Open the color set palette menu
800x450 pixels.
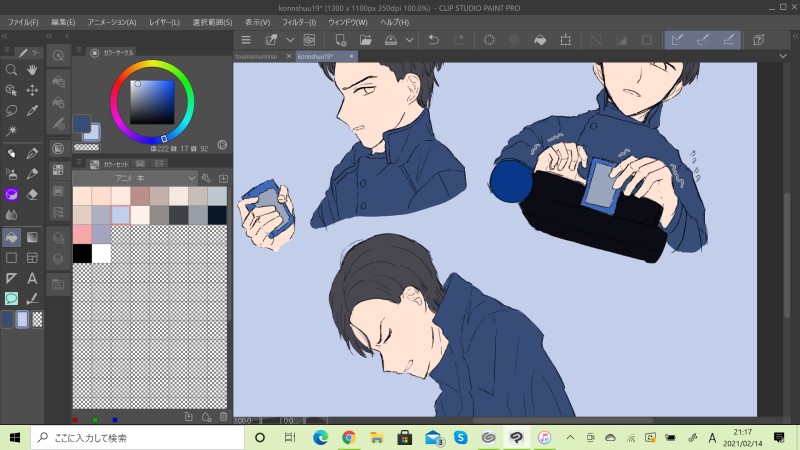[x=79, y=162]
